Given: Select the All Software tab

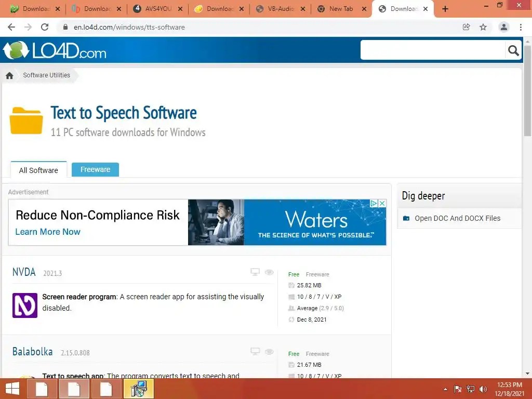Looking at the screenshot, I should pos(38,170).
